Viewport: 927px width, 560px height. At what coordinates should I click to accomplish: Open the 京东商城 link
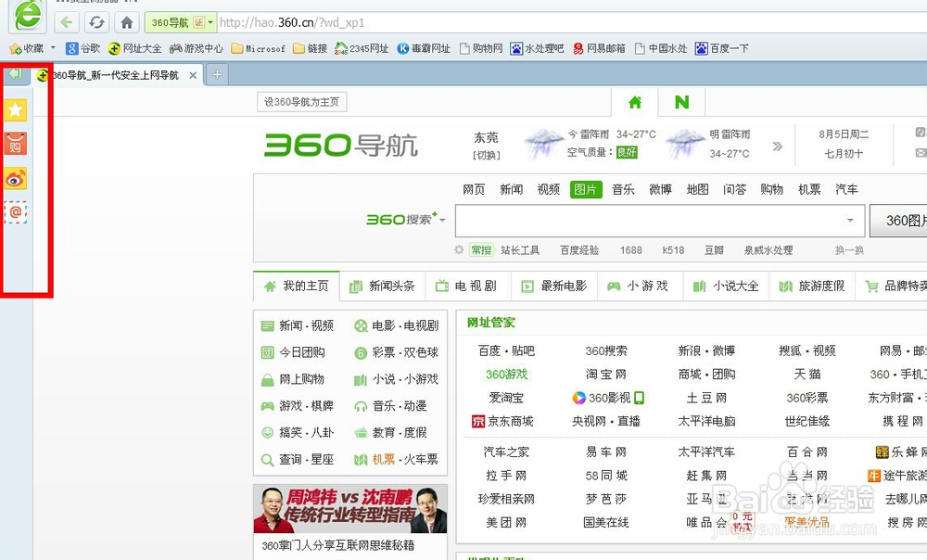[x=502, y=421]
